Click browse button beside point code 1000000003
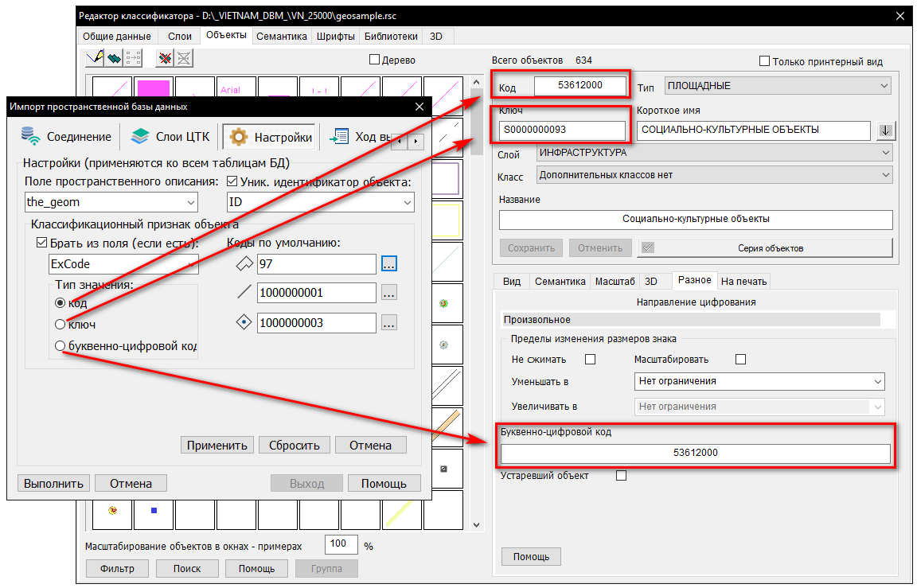 [388, 322]
